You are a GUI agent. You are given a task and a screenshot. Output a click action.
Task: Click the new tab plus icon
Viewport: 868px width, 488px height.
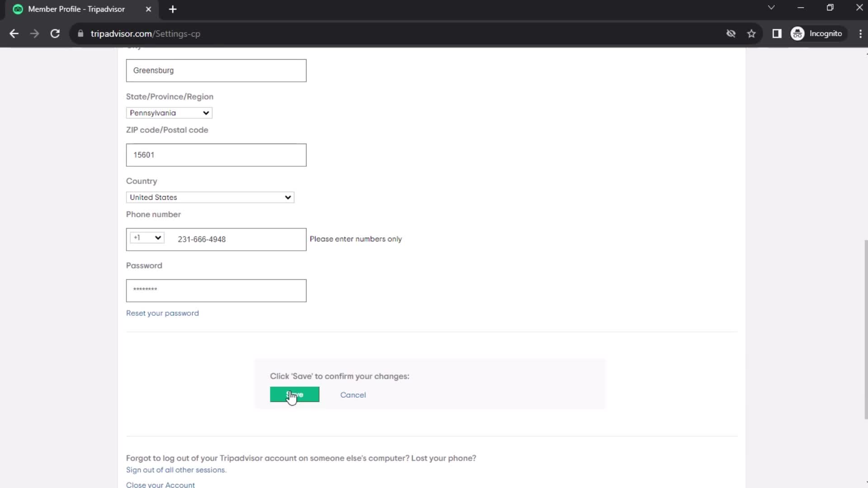point(173,9)
